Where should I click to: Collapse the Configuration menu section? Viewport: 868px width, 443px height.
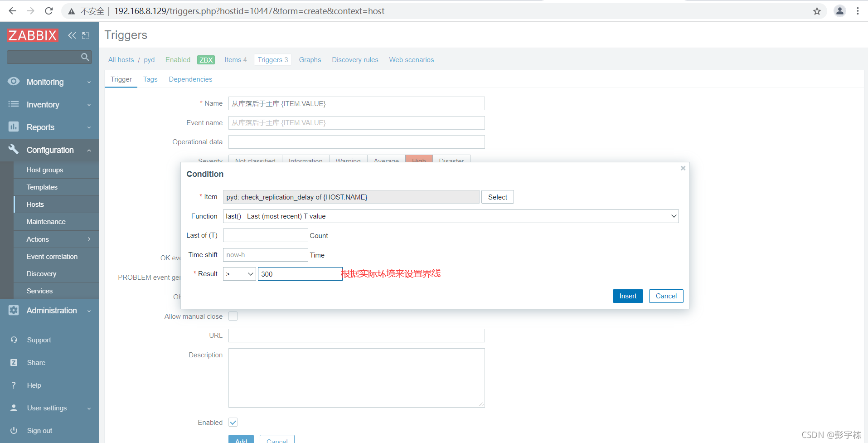[x=89, y=150]
